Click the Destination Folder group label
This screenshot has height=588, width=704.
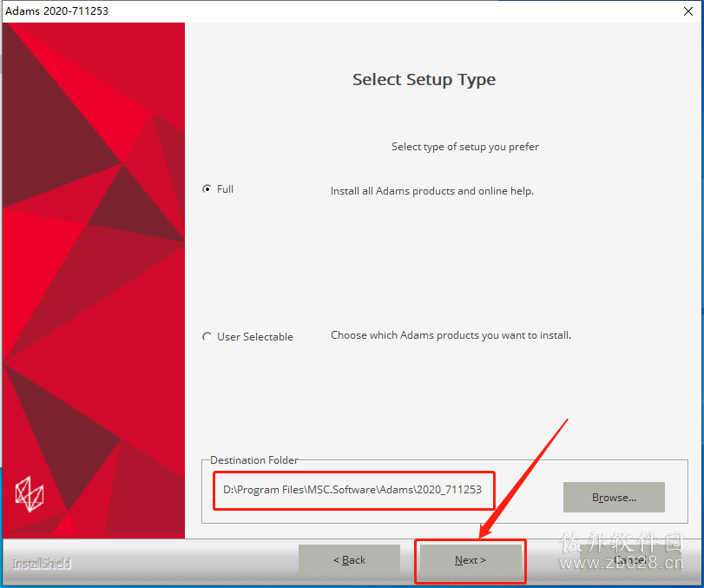pos(254,460)
